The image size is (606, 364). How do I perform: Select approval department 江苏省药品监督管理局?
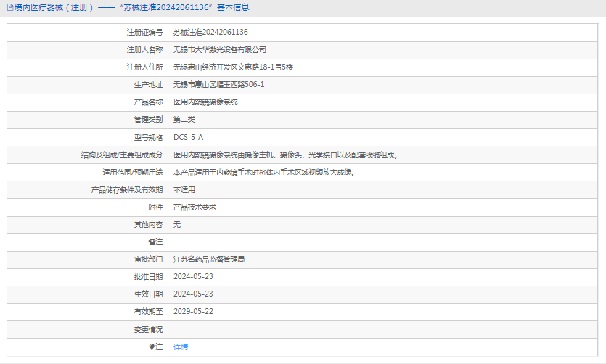click(209, 260)
